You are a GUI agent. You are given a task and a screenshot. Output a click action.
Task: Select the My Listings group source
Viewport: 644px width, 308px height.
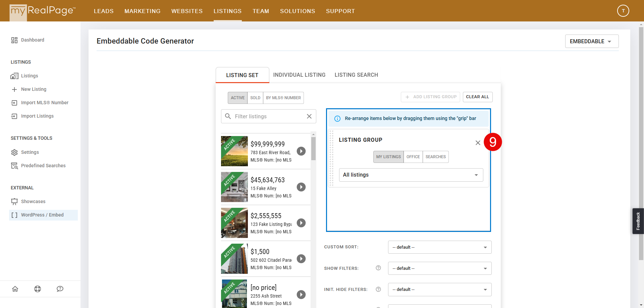(x=388, y=157)
